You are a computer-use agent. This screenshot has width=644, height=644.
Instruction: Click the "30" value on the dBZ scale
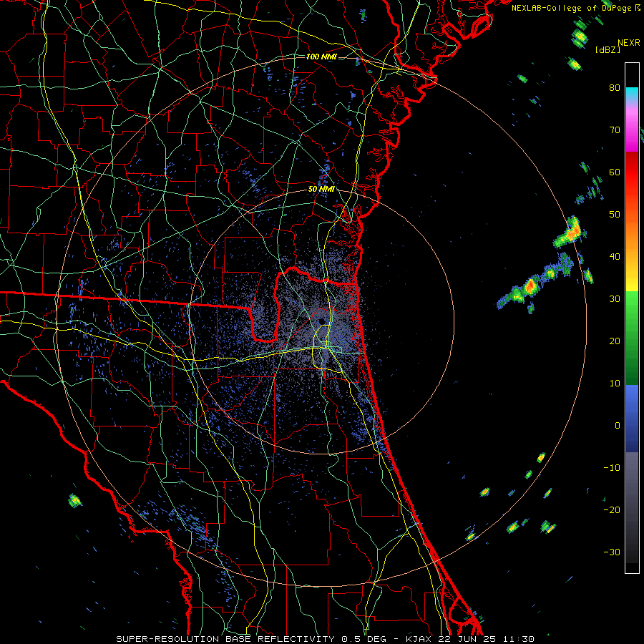615,298
